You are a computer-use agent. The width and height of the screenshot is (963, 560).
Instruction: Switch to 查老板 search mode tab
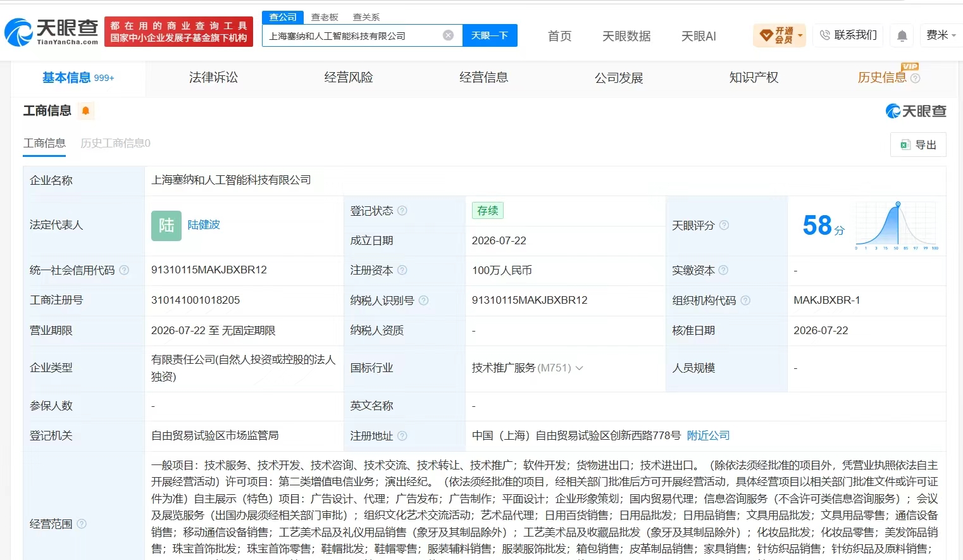point(325,17)
